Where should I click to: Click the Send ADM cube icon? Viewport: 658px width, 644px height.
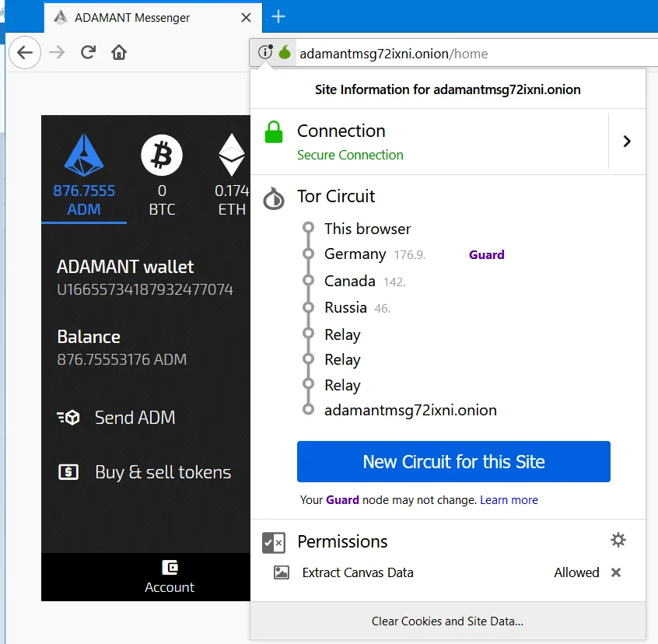click(x=68, y=418)
